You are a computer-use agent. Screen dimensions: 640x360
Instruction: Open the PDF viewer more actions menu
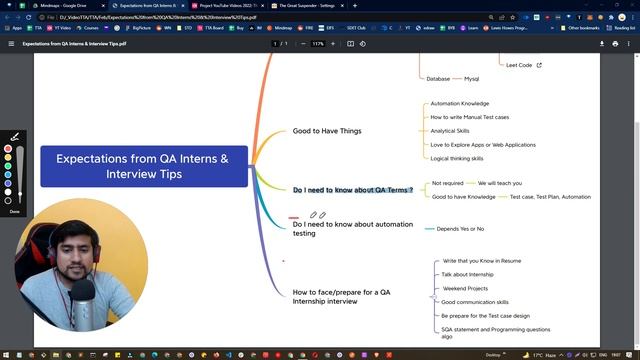click(x=629, y=44)
